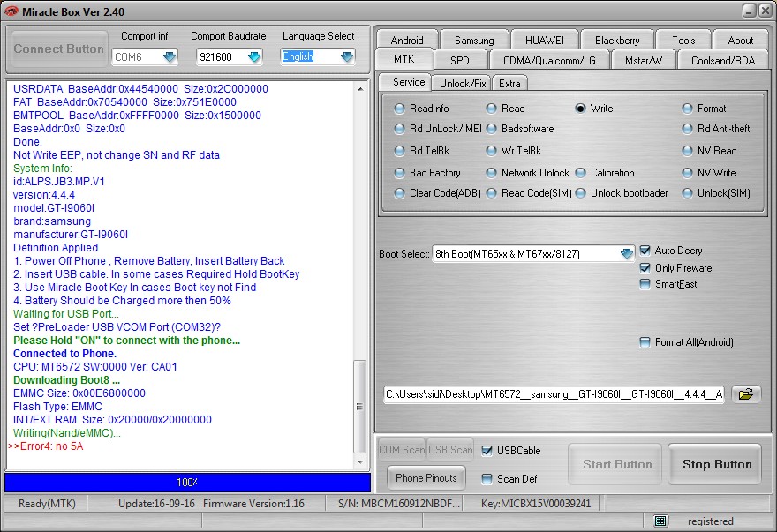Open the Blackberry tab
777x532 pixels.
click(x=617, y=40)
